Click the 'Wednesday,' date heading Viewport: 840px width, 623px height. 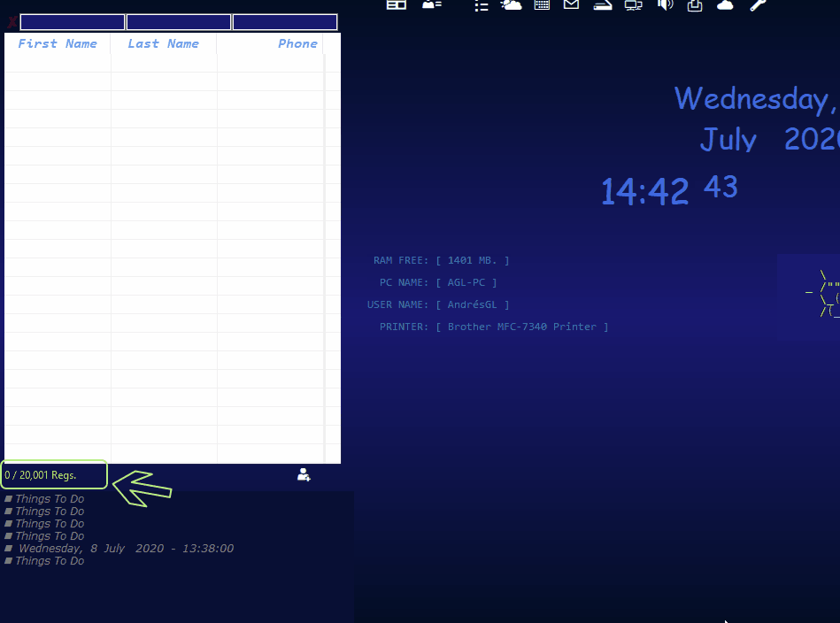(755, 99)
